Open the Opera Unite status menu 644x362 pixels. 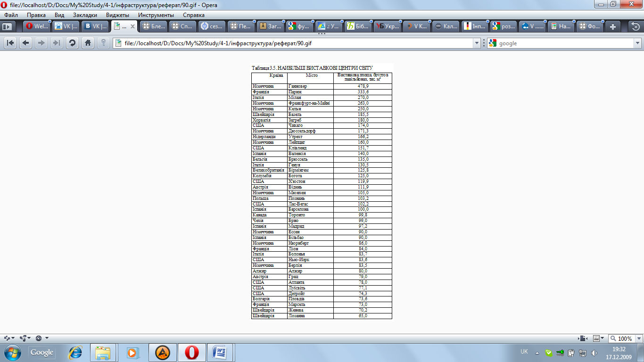pos(25,338)
